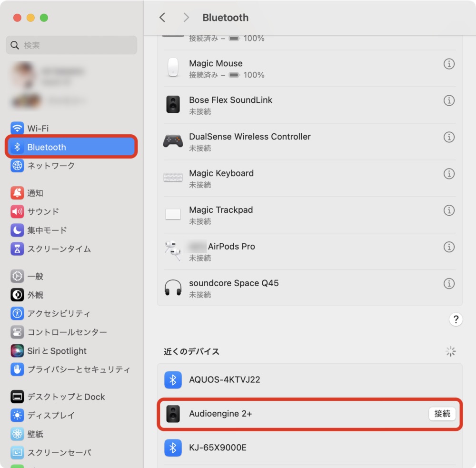Open AirPods Pro info details

pyautogui.click(x=449, y=247)
